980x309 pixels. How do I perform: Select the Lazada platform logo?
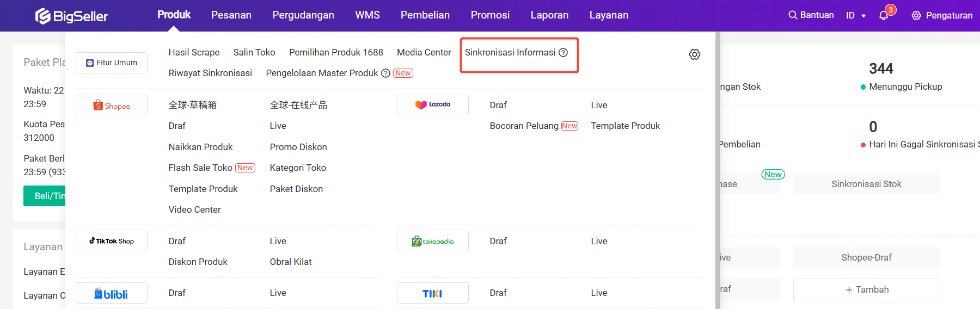[x=433, y=104]
